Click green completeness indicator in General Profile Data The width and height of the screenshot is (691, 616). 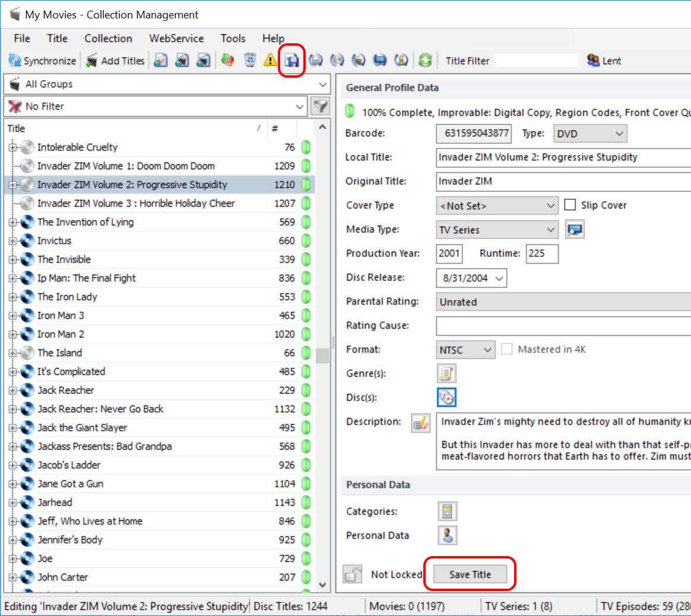point(350,111)
